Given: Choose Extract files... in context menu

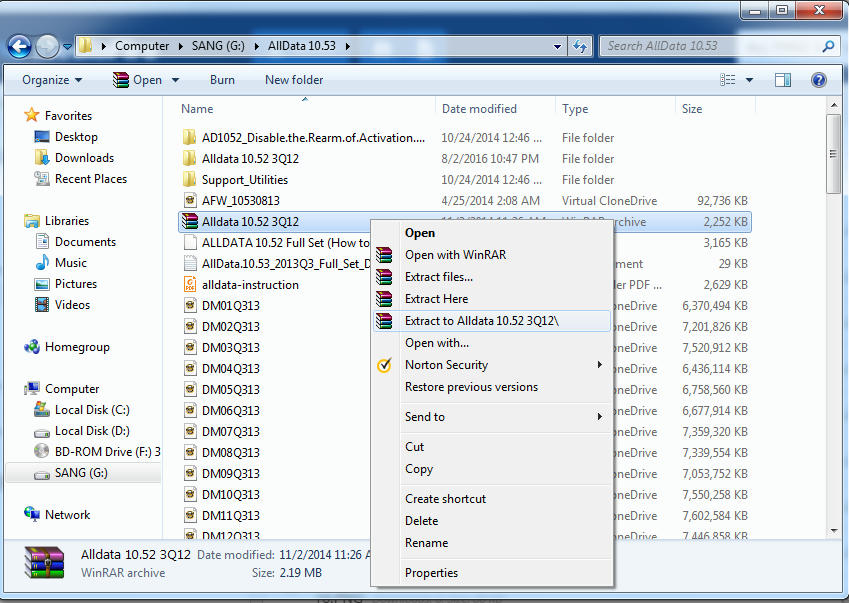Looking at the screenshot, I should pos(439,277).
